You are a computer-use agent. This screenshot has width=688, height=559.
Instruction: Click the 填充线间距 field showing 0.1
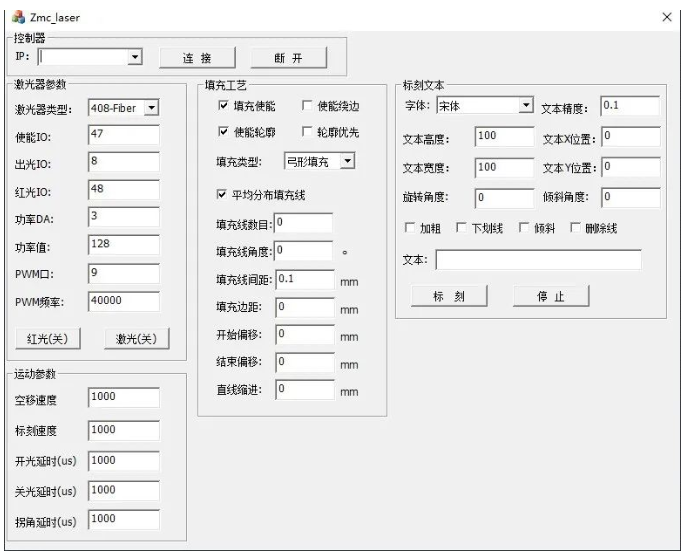tap(305, 280)
